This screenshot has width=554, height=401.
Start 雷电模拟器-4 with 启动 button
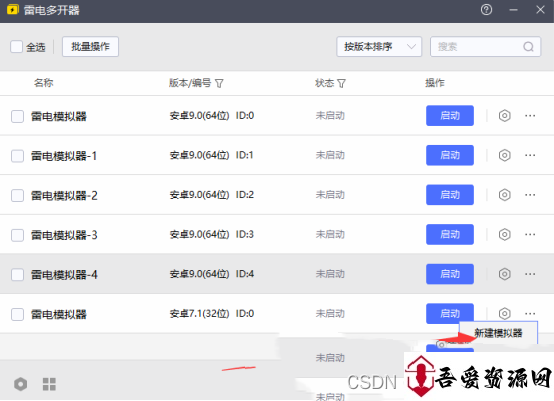click(450, 274)
